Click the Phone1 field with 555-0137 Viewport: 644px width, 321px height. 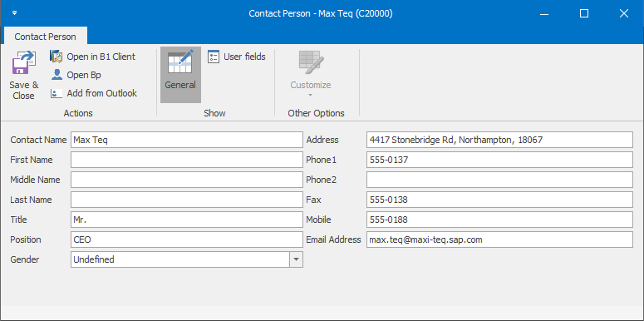(x=499, y=160)
